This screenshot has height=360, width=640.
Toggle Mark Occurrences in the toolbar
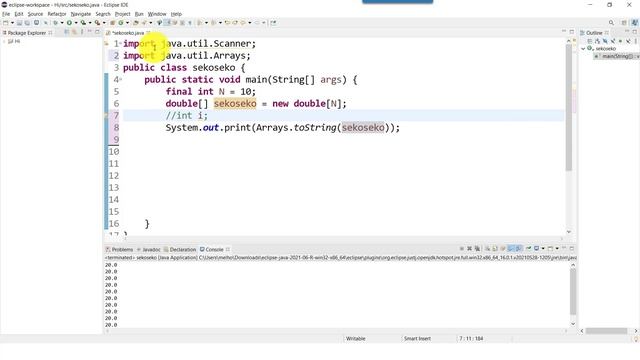pos(167,23)
